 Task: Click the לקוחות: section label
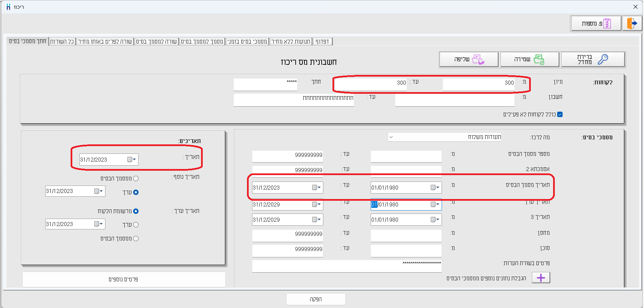click(603, 82)
